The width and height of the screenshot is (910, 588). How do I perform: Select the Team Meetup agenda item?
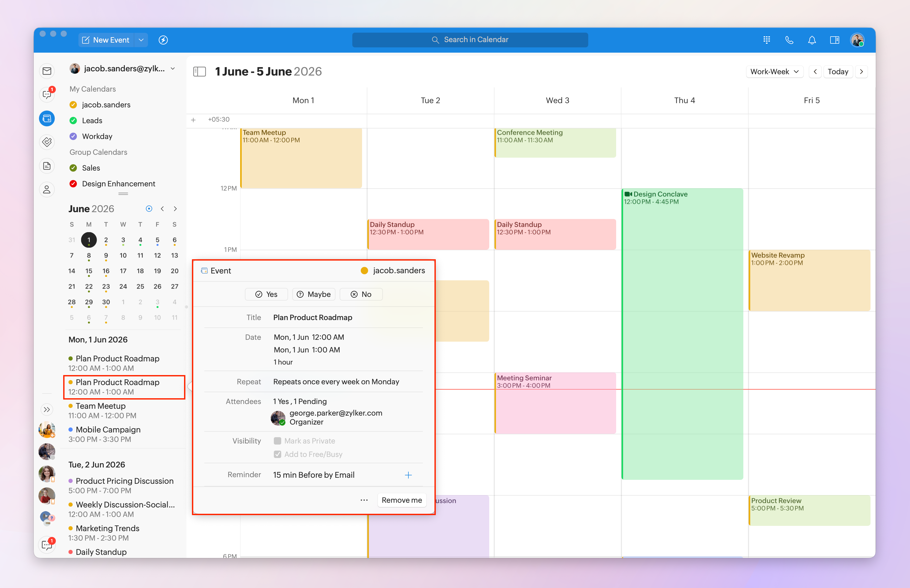[100, 406]
